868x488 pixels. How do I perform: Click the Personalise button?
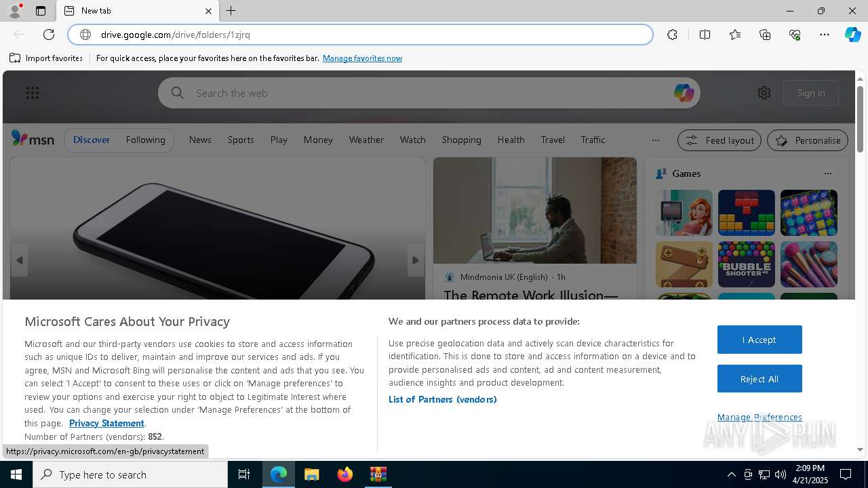808,140
